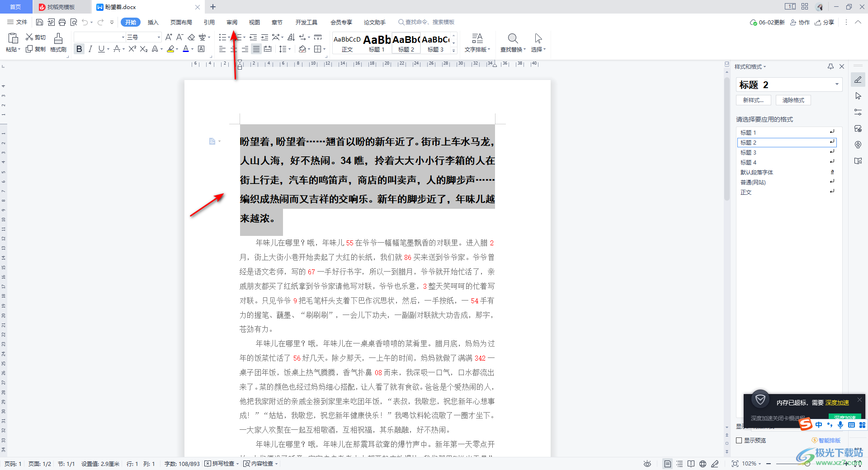
Task: Open Print Preview icon
Action: [74, 22]
